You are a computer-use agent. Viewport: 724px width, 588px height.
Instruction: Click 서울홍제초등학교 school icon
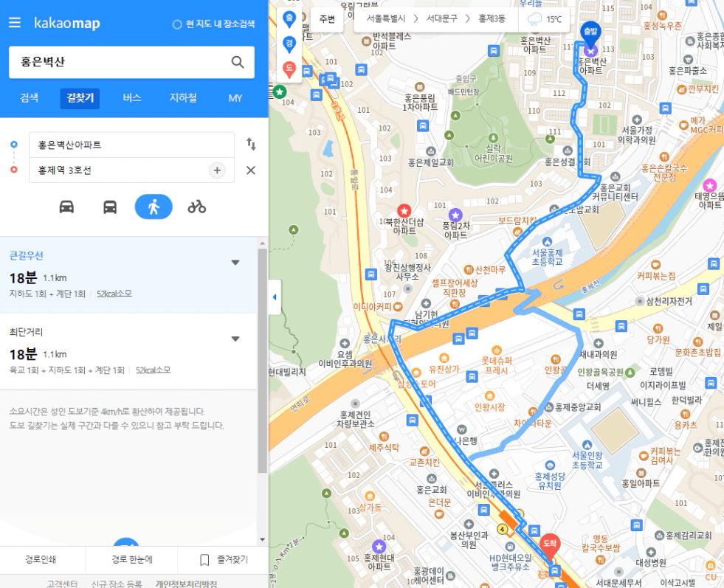pos(547,241)
